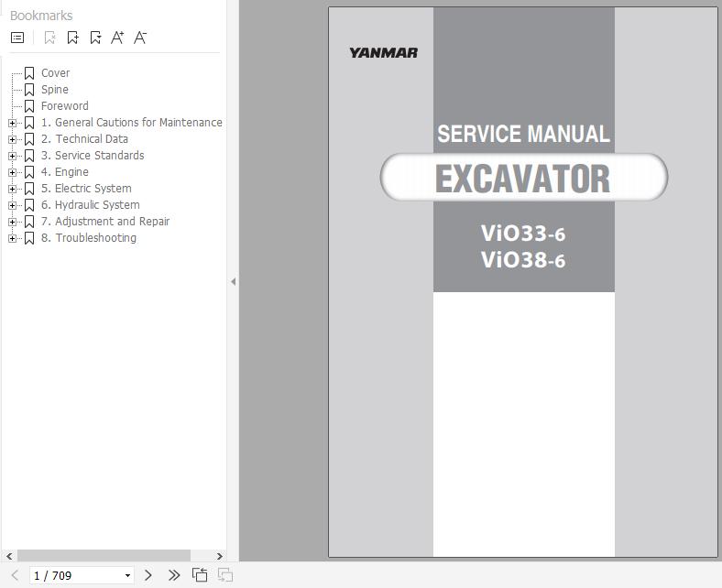Click the YANMAR logo on the cover
The image size is (722, 588).
click(x=383, y=53)
